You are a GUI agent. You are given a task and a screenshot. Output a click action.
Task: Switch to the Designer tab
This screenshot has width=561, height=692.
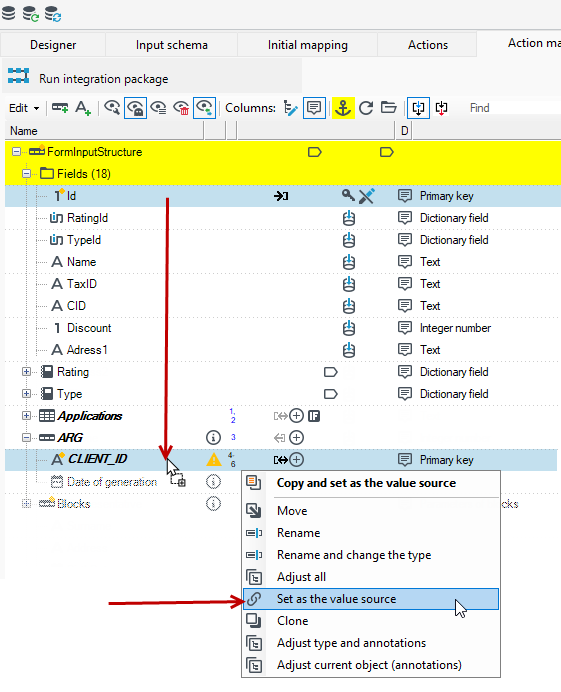(x=53, y=45)
